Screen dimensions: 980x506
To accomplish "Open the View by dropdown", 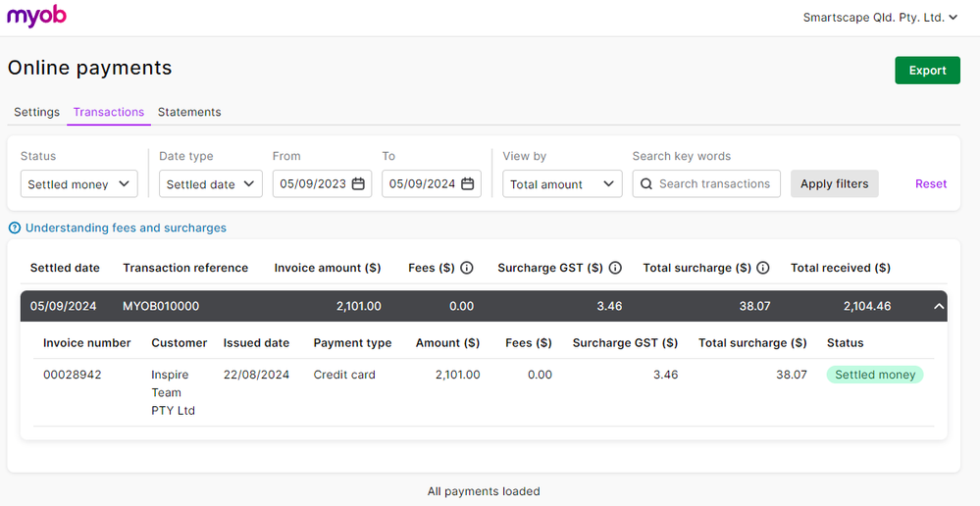I will pyautogui.click(x=561, y=184).
